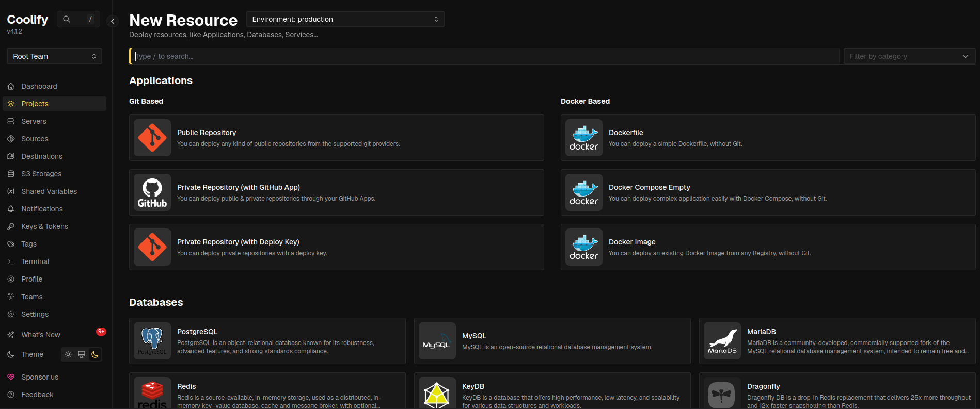Click the Sources icon in the sidebar

click(x=11, y=139)
